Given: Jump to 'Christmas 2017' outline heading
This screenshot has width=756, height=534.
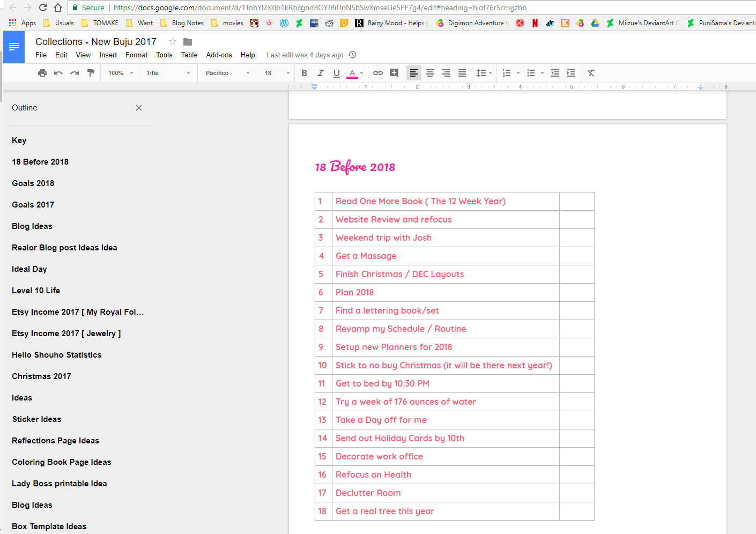Looking at the screenshot, I should coord(41,376).
